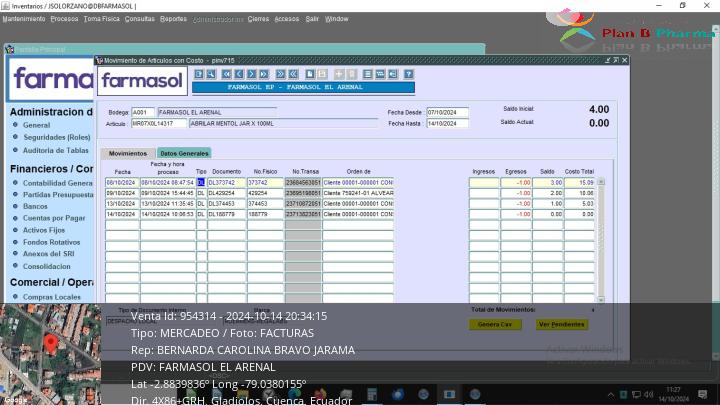Open the Mantenimiento menu
This screenshot has height=405, width=720.
(x=24, y=19)
